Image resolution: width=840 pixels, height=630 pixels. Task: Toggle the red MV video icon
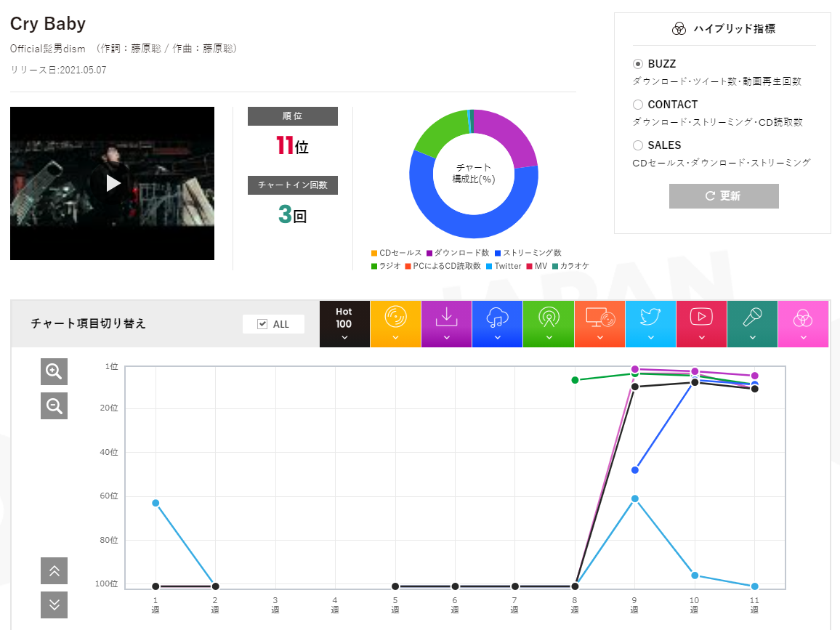[x=701, y=317]
